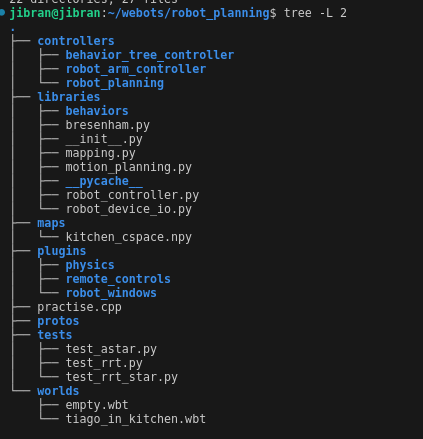
Task: Click the tree -L 2 command text
Action: click(x=315, y=13)
